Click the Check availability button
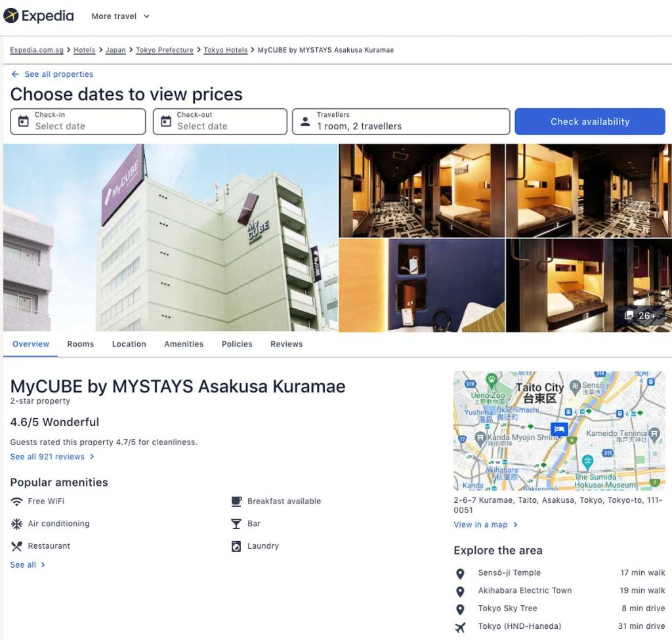Viewport: 672px width, 640px height. coord(590,121)
